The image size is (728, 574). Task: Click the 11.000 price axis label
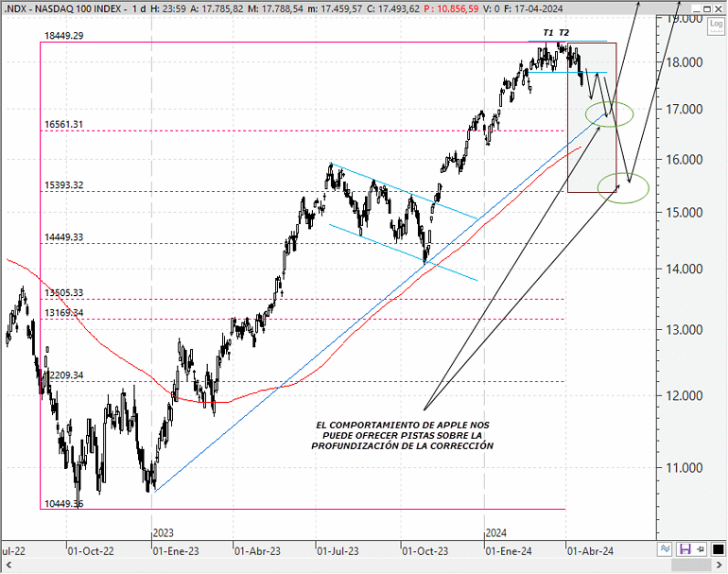click(685, 468)
